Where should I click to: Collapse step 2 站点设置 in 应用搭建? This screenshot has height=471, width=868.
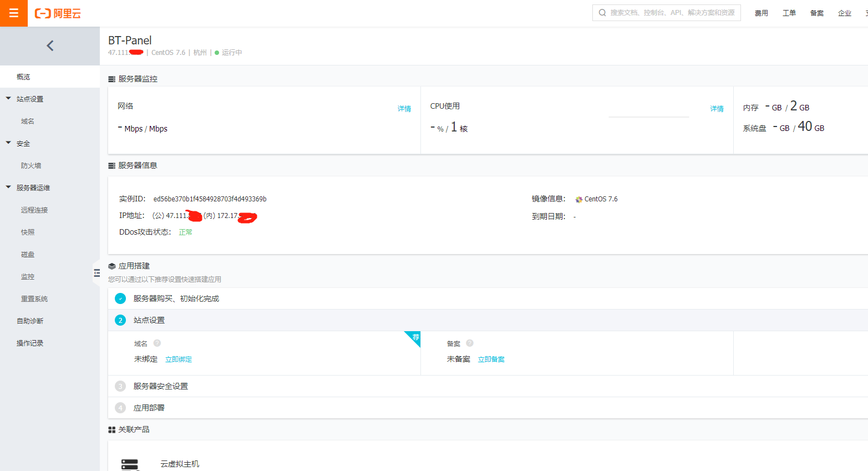tap(488, 321)
